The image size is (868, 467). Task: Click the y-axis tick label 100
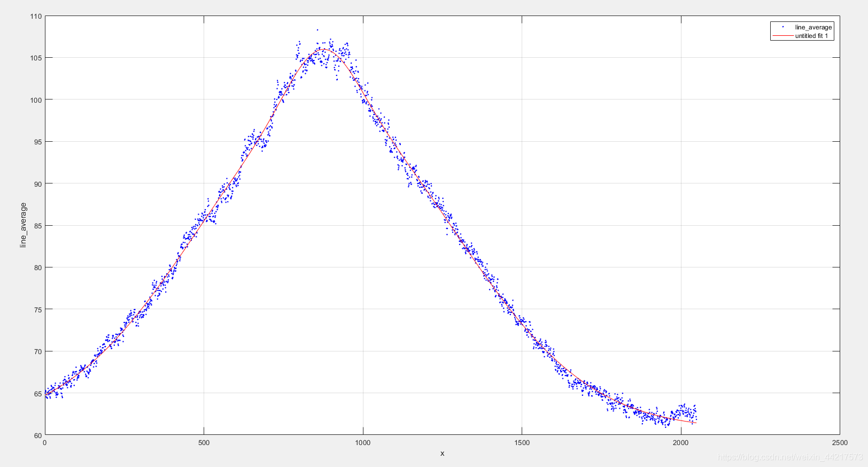click(x=36, y=99)
